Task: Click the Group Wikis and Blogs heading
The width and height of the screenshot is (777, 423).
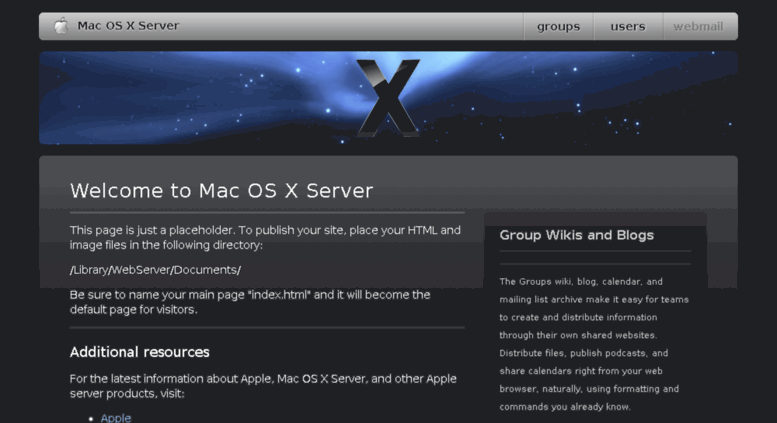Action: 576,235
